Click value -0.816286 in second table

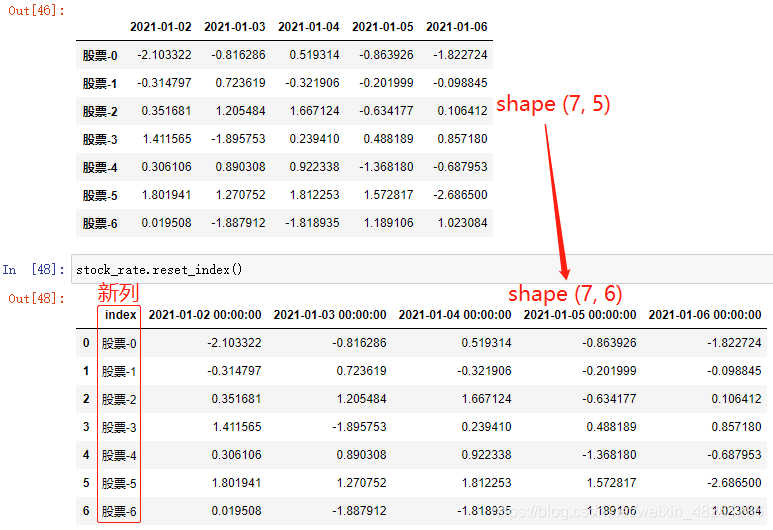359,343
